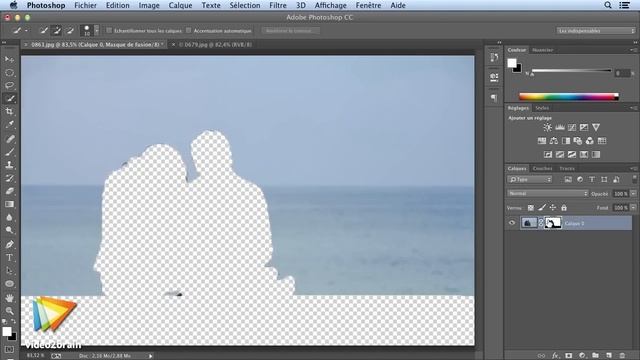Viewport: 640px width, 360px height.
Task: Select the Quick Selection tool in toolbox
Action: (x=9, y=98)
